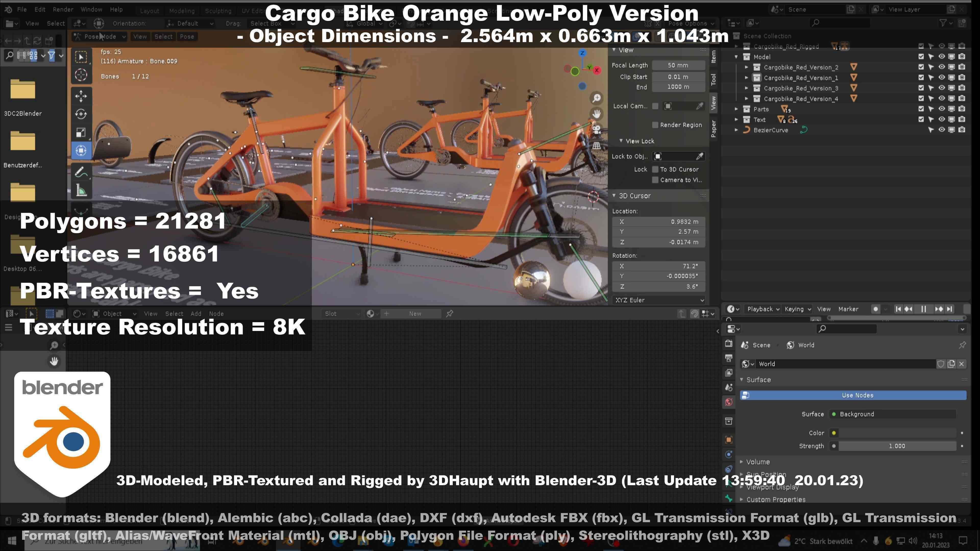980x551 pixels.
Task: Click the pin icon in node editor header
Action: coord(449,314)
